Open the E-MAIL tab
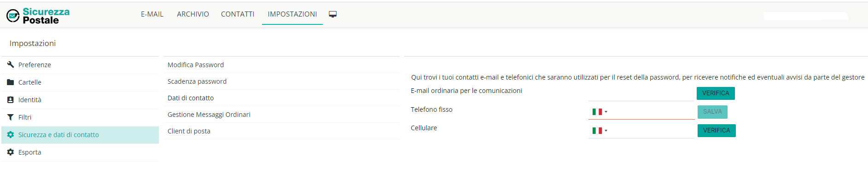The width and height of the screenshot is (868, 173). [x=152, y=14]
